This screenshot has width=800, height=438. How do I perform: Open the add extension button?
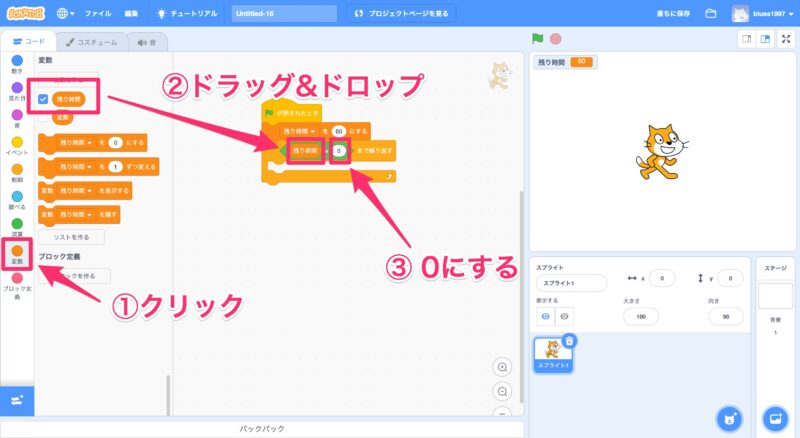point(17,400)
